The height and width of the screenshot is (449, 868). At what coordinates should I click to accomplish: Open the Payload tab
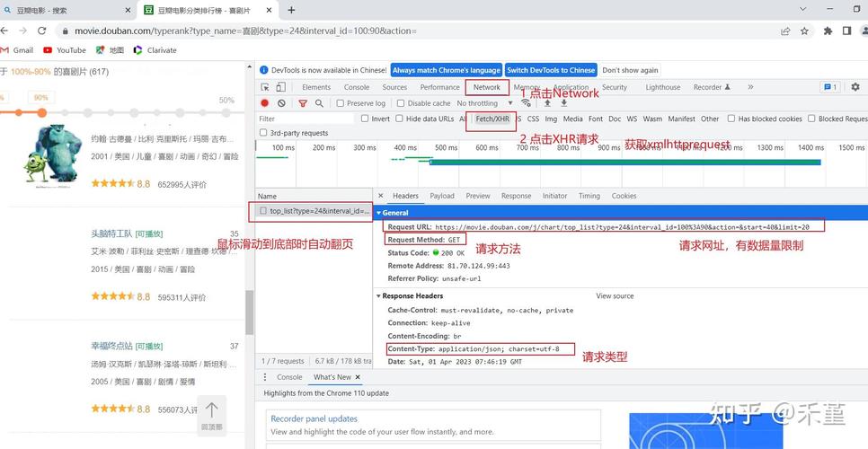[x=442, y=196]
